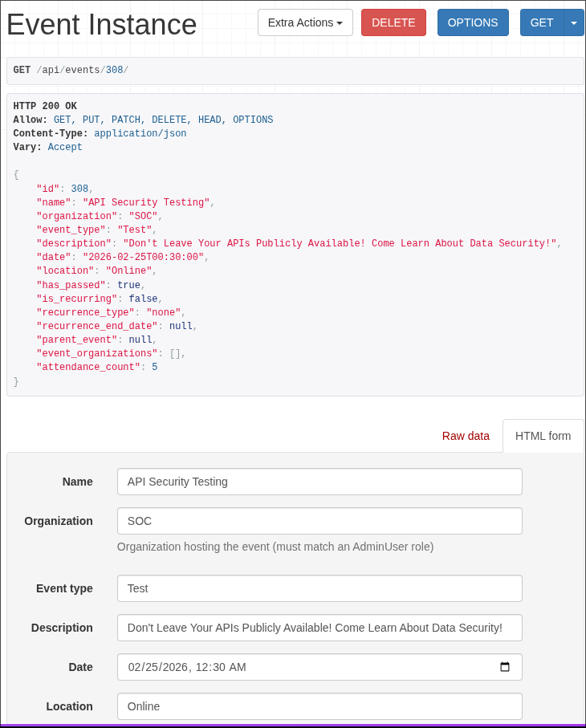Switch to the Raw data tab
Image resolution: width=586 pixels, height=728 pixels.
pos(466,436)
